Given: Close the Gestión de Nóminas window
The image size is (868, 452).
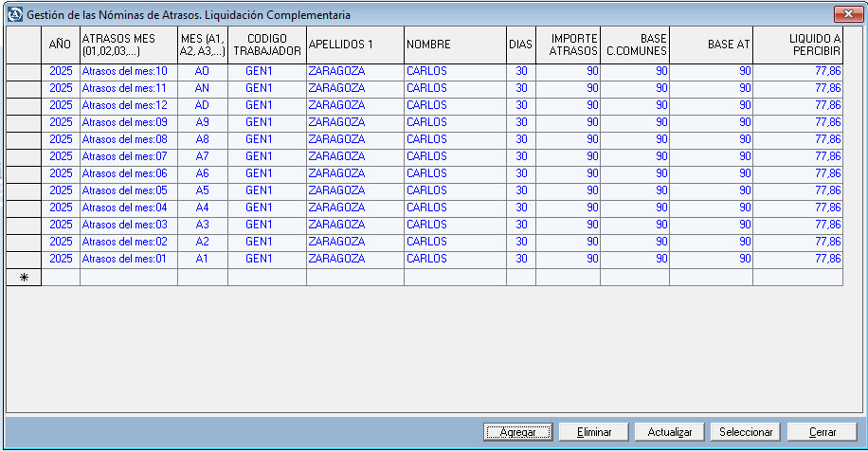Looking at the screenshot, I should pyautogui.click(x=846, y=15).
